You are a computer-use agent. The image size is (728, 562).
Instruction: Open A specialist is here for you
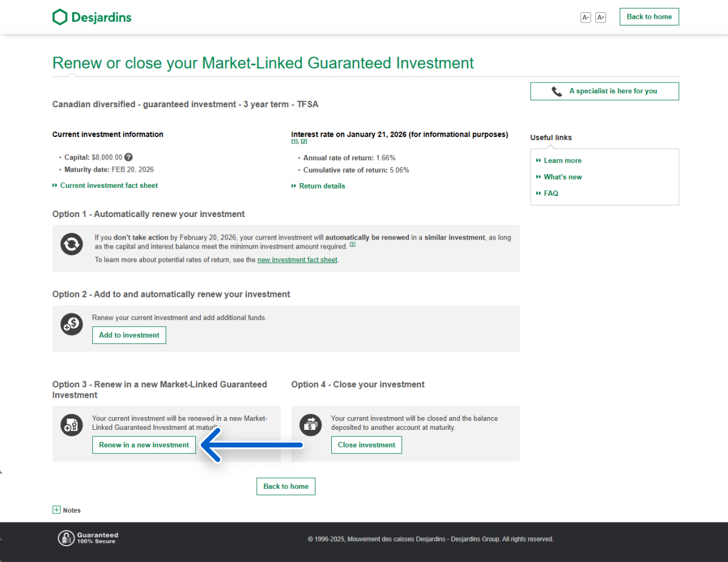coord(604,91)
